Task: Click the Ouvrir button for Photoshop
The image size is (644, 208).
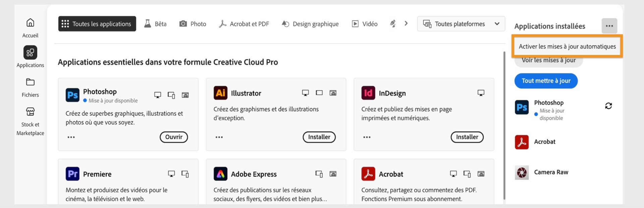Action: 174,137
